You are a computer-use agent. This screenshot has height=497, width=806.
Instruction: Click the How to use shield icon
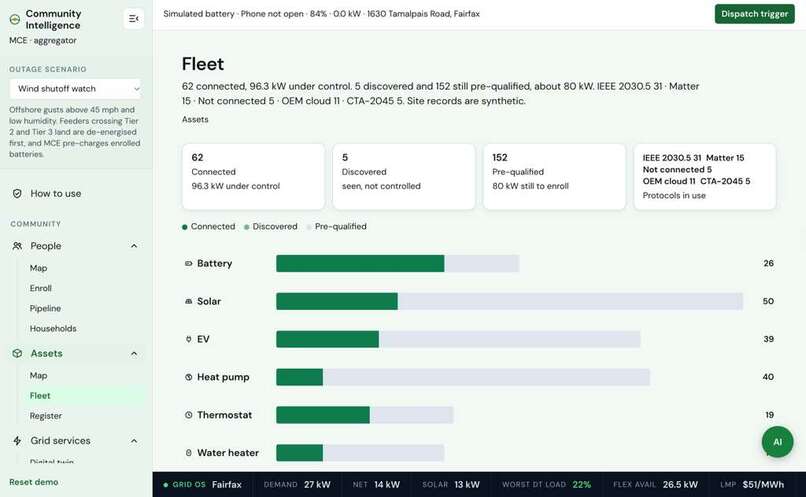(17, 194)
